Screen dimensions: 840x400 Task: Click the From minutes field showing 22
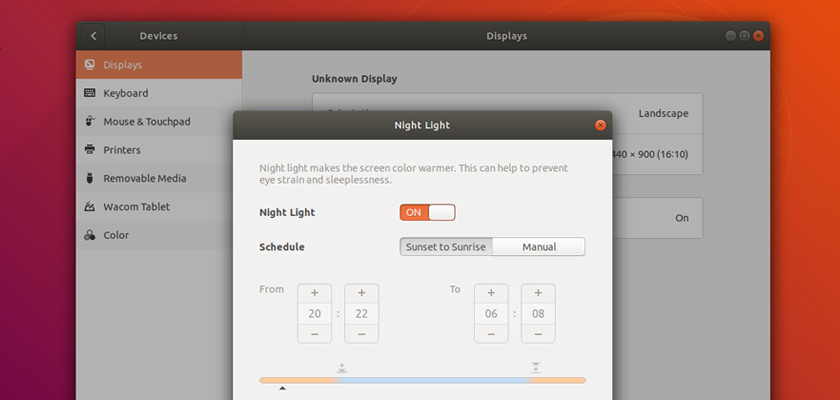coord(362,314)
